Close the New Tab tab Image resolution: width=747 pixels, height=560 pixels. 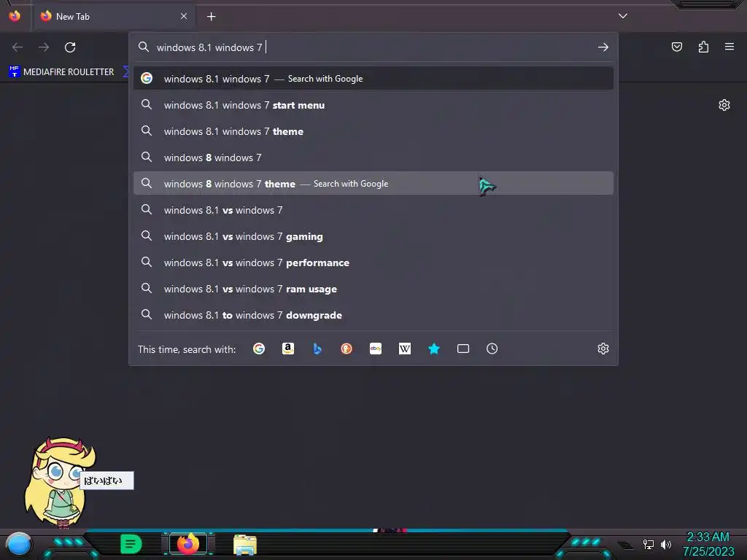pyautogui.click(x=184, y=16)
